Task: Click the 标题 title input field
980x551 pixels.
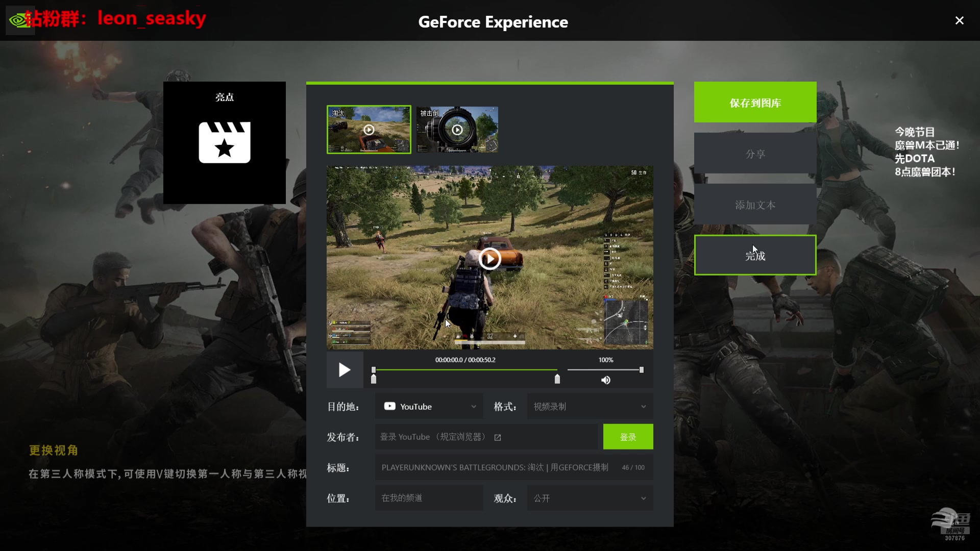Action: tap(514, 467)
